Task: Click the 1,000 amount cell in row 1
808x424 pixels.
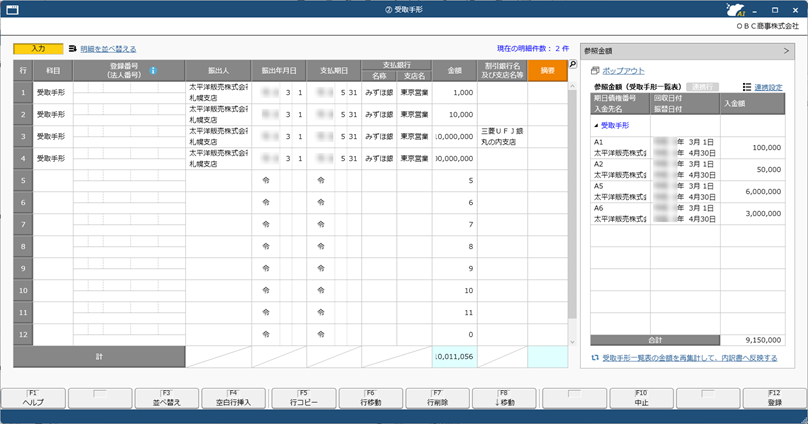Action: click(x=454, y=93)
